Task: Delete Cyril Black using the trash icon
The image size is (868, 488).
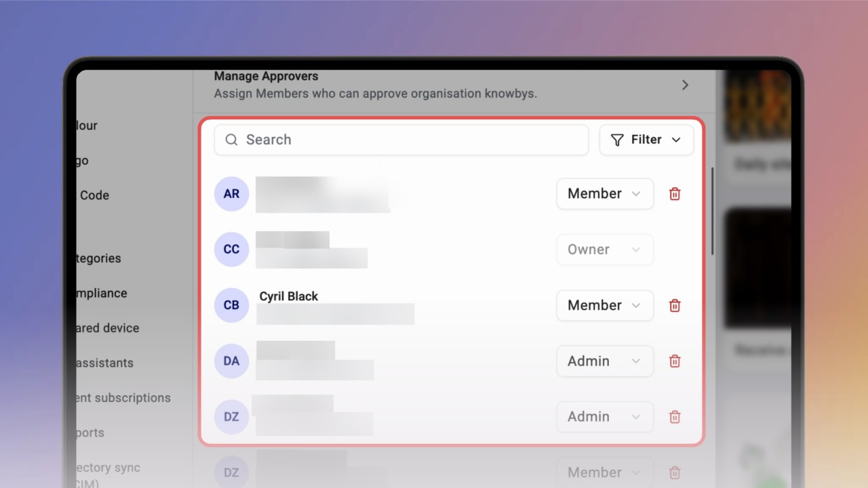Action: (x=675, y=306)
